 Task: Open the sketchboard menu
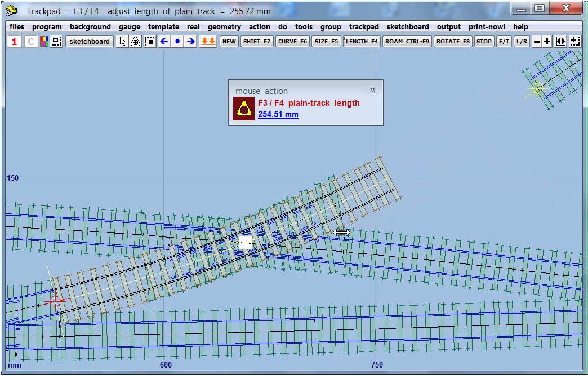pos(408,26)
